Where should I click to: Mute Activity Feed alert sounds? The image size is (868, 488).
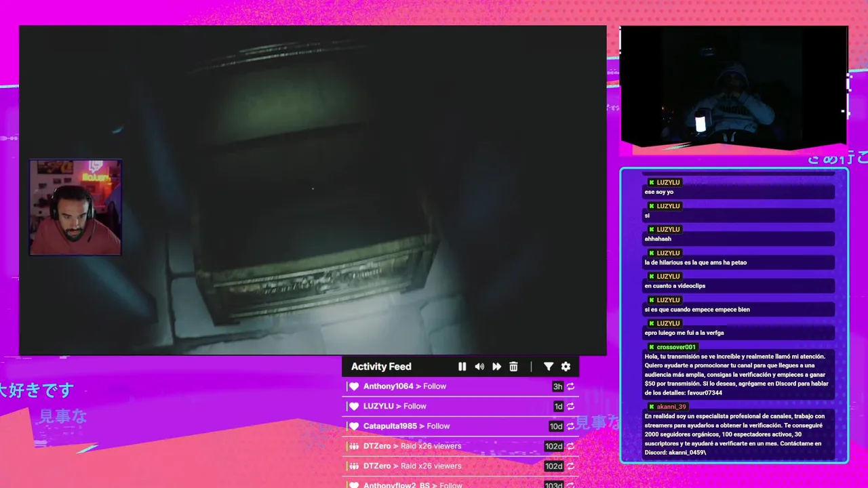pyautogui.click(x=479, y=367)
